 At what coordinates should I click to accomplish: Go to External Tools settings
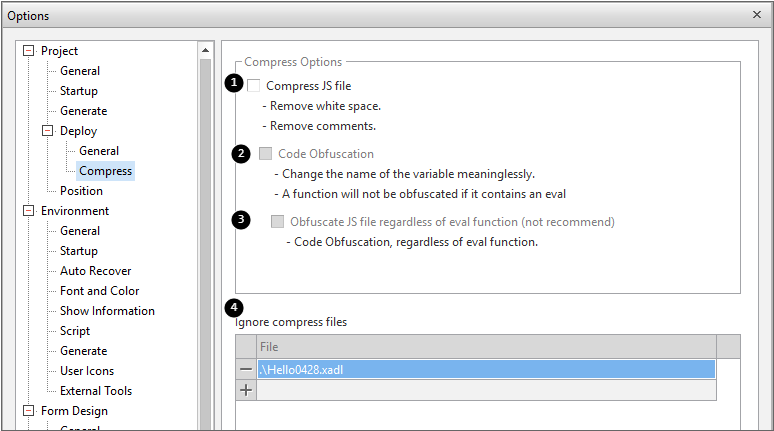pos(96,391)
